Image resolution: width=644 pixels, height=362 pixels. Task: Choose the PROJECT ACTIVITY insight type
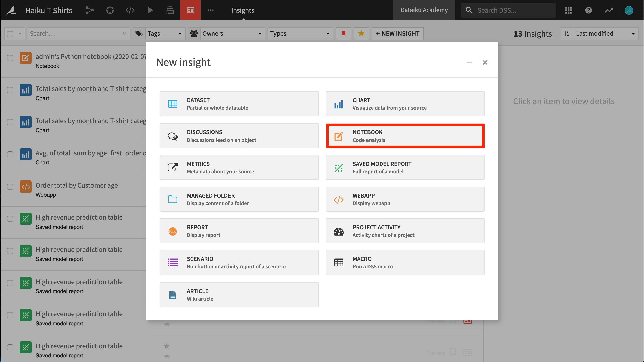tap(405, 231)
